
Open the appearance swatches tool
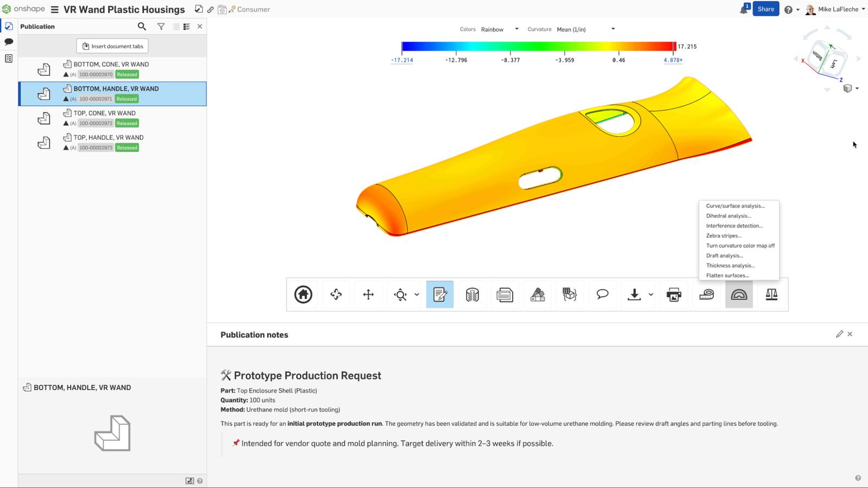pyautogui.click(x=537, y=294)
